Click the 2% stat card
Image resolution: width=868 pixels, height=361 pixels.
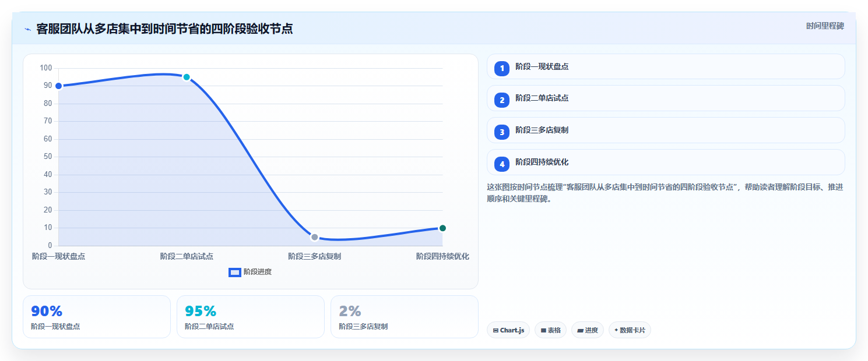[x=405, y=317]
